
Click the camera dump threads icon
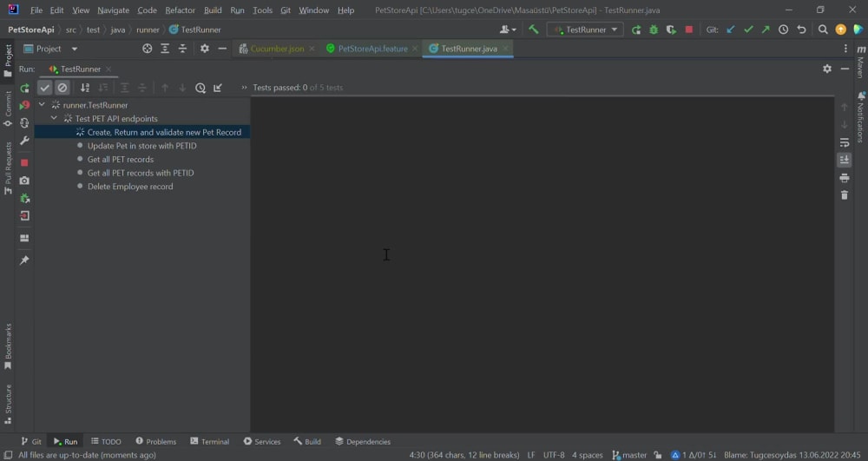point(24,181)
